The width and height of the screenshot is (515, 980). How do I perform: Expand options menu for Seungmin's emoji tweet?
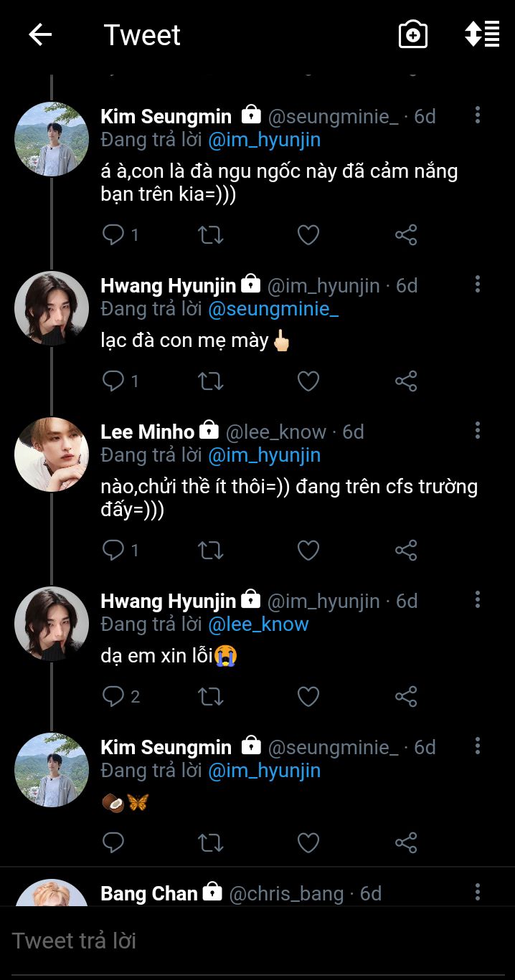pos(478,746)
